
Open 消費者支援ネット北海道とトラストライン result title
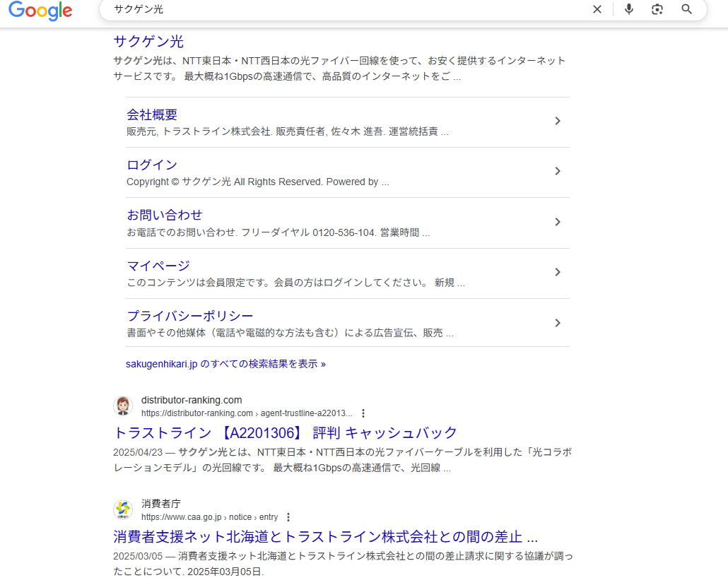(325, 537)
